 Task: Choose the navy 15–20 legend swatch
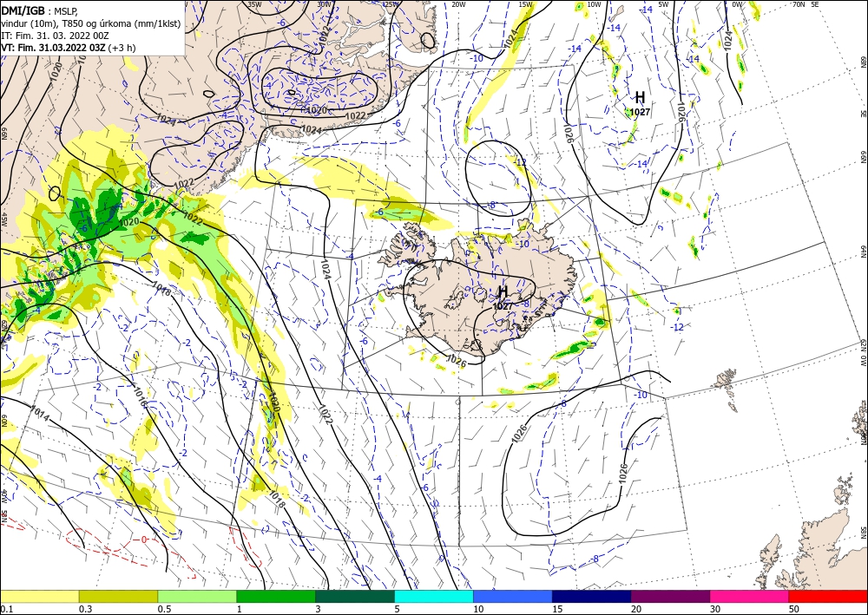(x=591, y=596)
